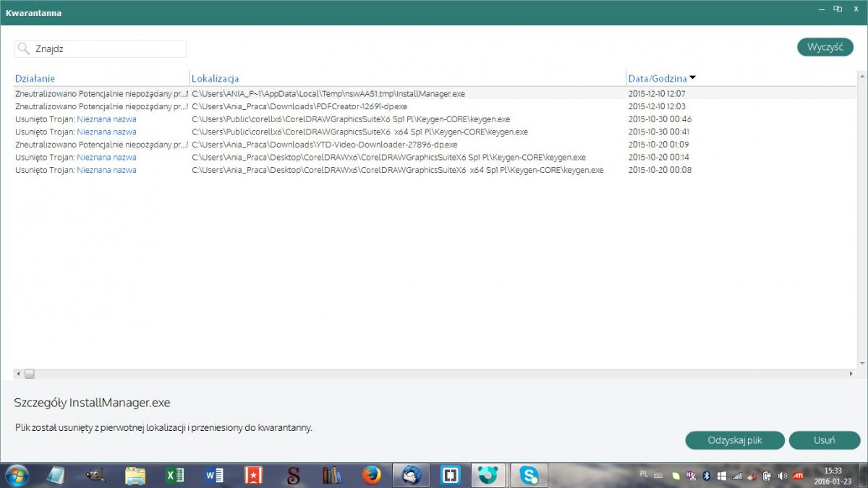Open the red star app in taskbar
The image size is (868, 488).
coord(253,475)
